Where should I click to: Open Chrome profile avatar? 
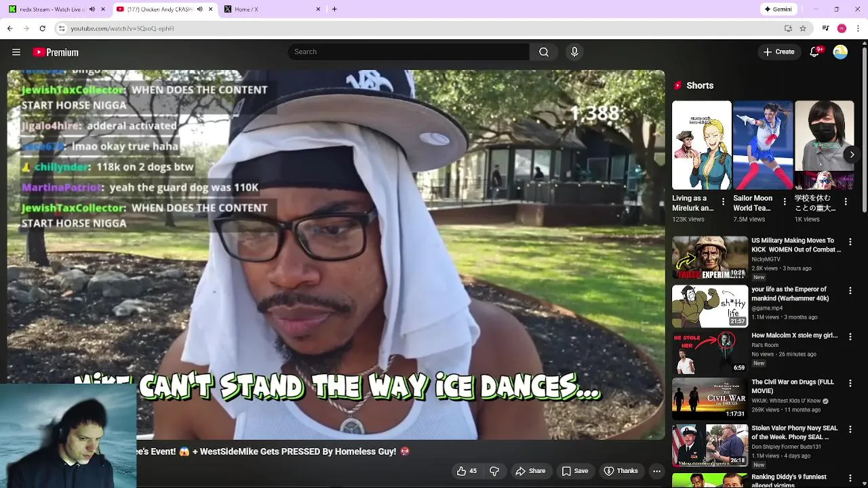click(842, 28)
